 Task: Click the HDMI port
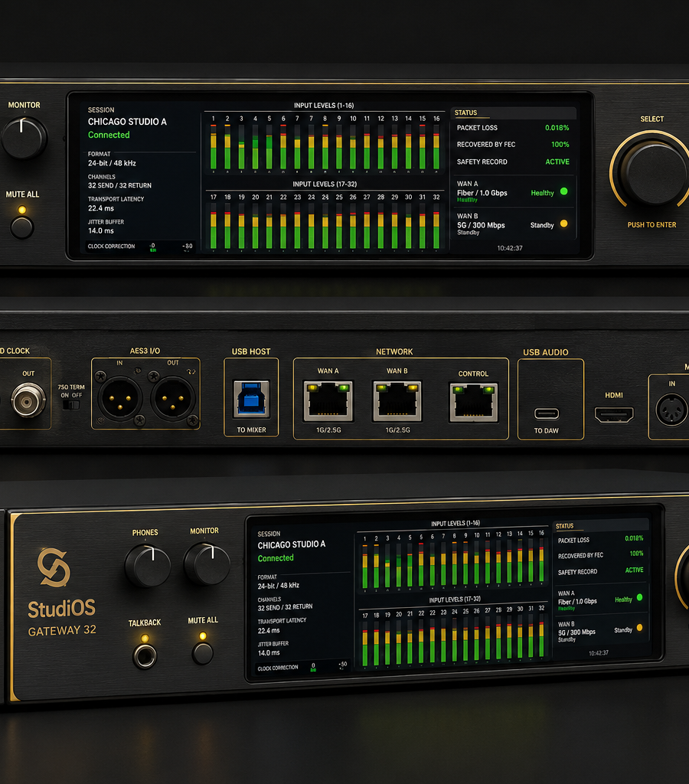click(x=614, y=414)
